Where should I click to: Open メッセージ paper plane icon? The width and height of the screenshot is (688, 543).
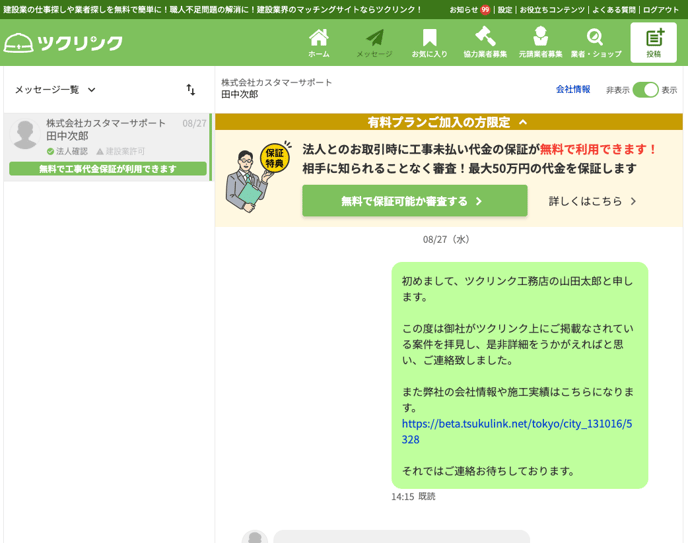[374, 43]
